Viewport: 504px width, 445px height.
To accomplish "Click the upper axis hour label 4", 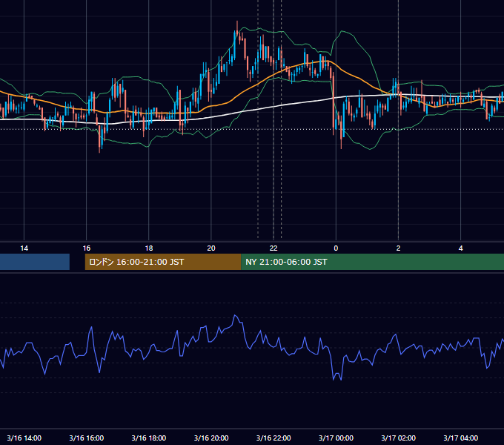I will point(460,248).
